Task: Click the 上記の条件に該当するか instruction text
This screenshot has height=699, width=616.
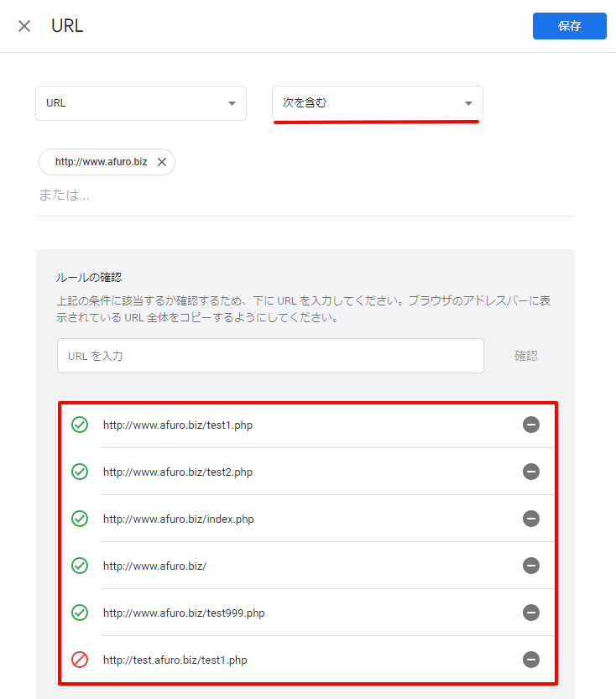Action: (x=304, y=309)
